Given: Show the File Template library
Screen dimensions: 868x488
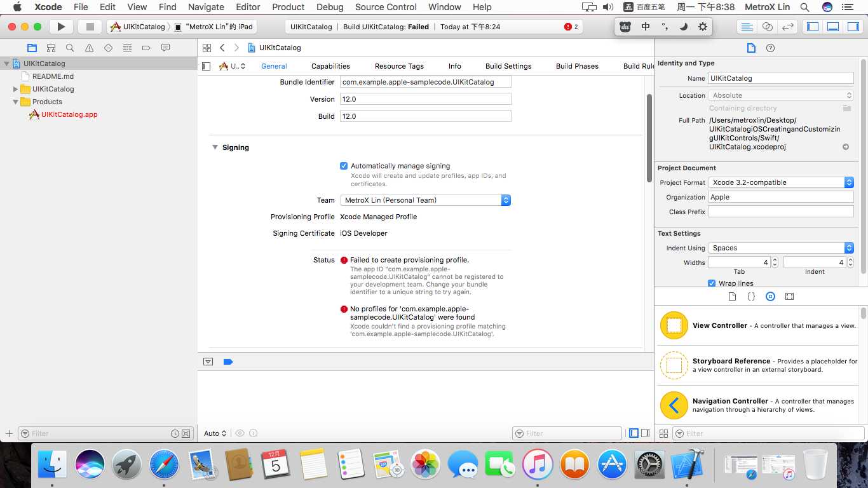Looking at the screenshot, I should pos(732,297).
